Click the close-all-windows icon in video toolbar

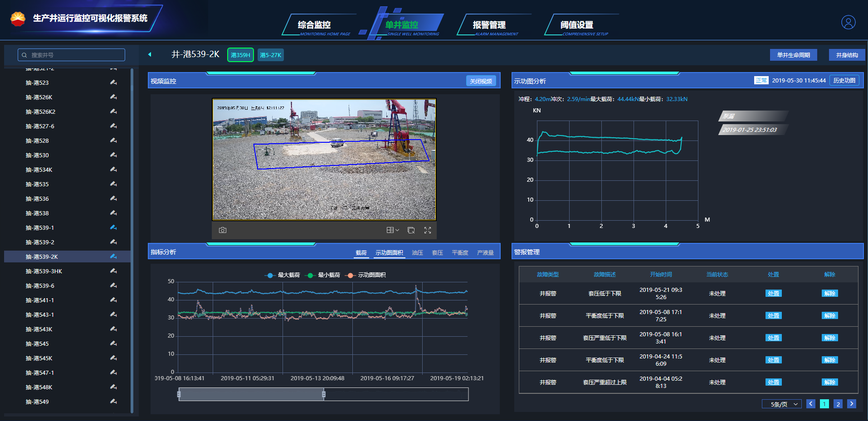(x=411, y=230)
